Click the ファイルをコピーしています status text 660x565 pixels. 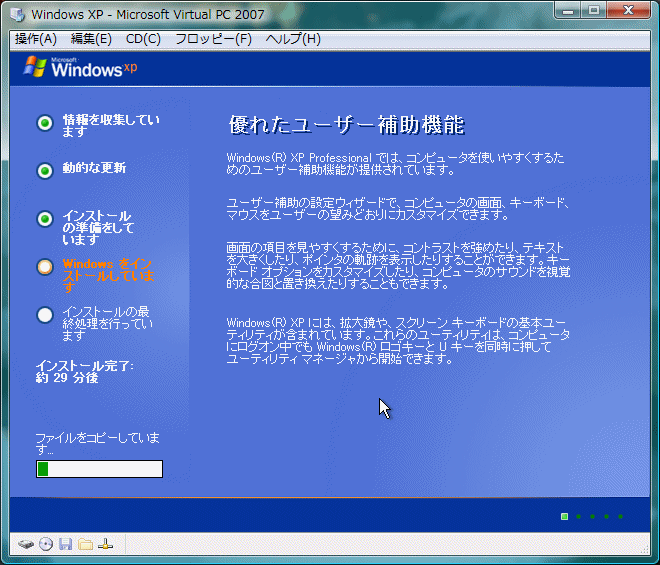(97, 443)
